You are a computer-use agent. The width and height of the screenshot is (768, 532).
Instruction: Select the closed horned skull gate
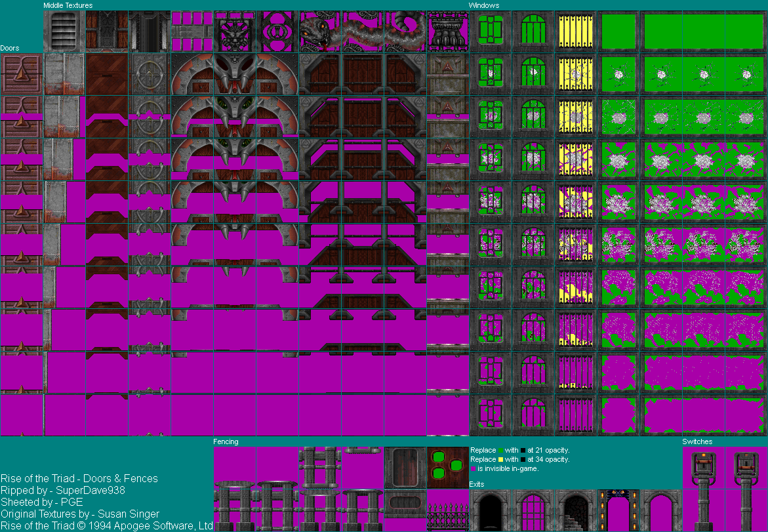tap(235, 74)
